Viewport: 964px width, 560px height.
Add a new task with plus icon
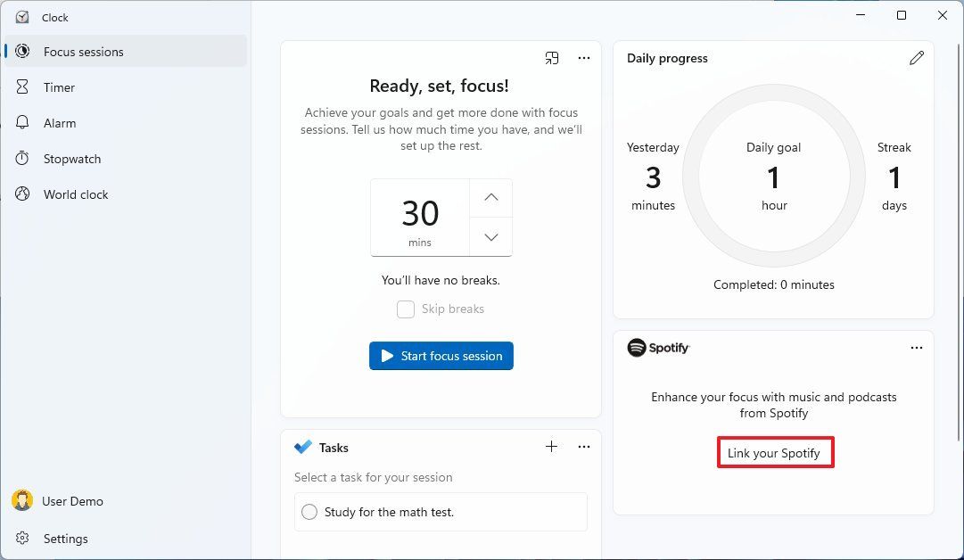552,447
